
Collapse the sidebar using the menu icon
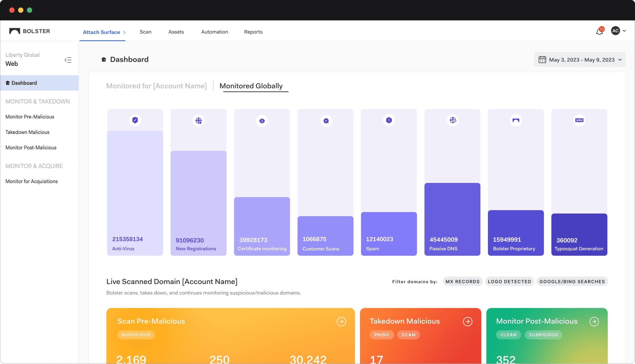coord(68,60)
